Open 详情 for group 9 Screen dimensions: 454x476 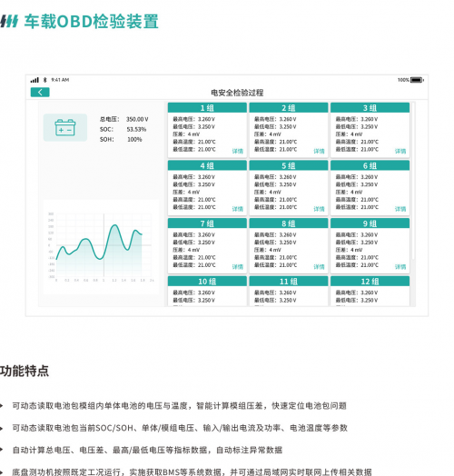tap(400, 267)
